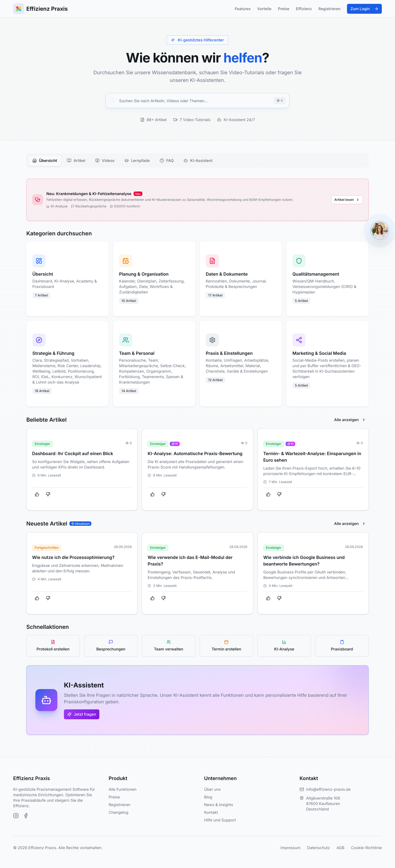The height and width of the screenshot is (868, 395).
Task: Open the Team & Personal people icon
Action: point(125,340)
